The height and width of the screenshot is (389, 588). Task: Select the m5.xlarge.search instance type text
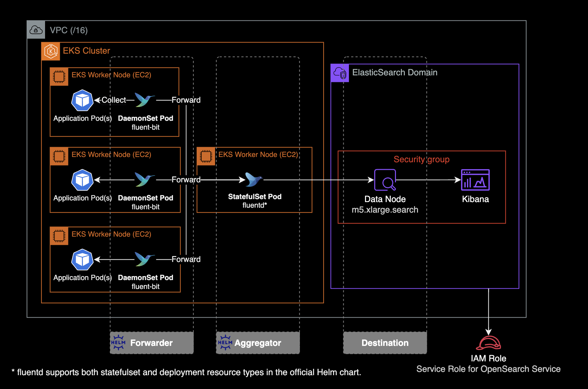coord(385,210)
